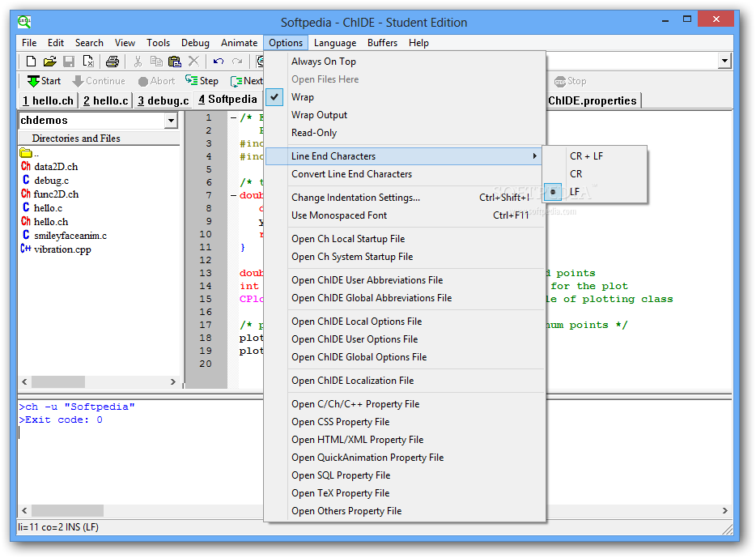Click the New file icon
Screen dimensions: 756x558
(x=31, y=62)
